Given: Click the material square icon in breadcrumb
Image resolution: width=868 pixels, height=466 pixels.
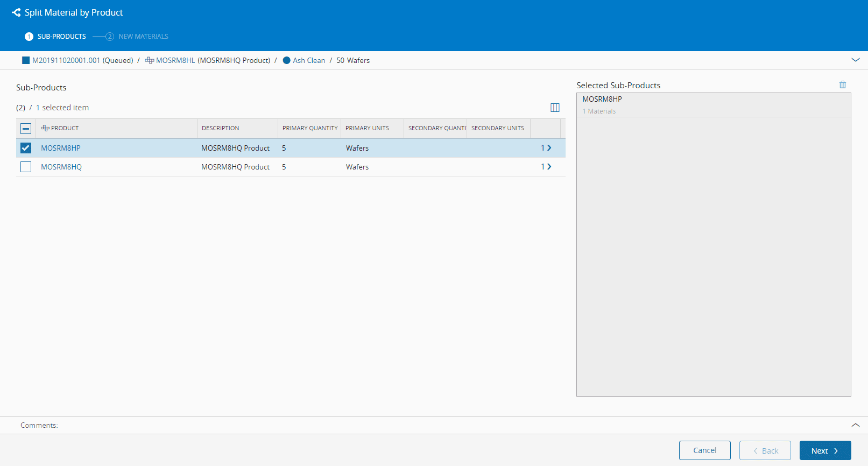Looking at the screenshot, I should point(25,60).
